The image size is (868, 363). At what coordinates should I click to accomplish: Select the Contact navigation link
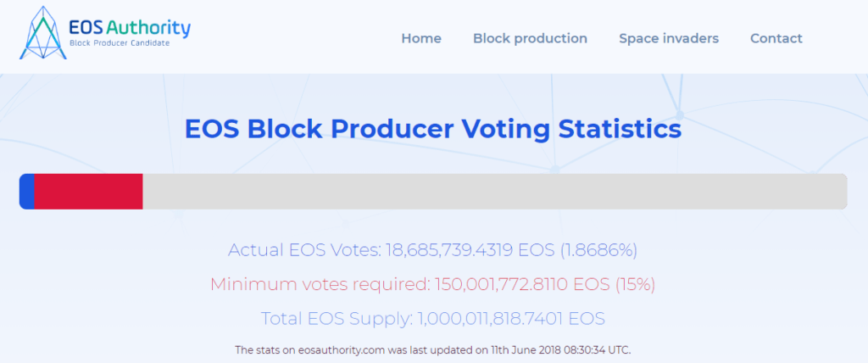tap(776, 38)
